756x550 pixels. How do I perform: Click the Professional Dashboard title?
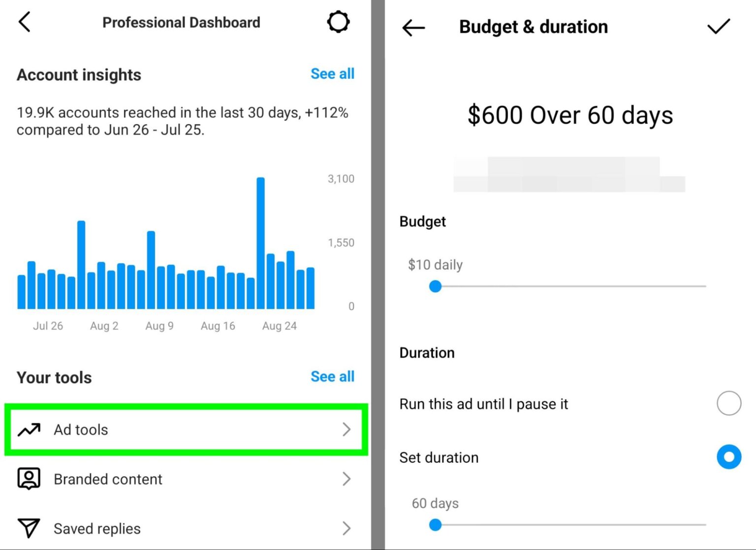181,22
